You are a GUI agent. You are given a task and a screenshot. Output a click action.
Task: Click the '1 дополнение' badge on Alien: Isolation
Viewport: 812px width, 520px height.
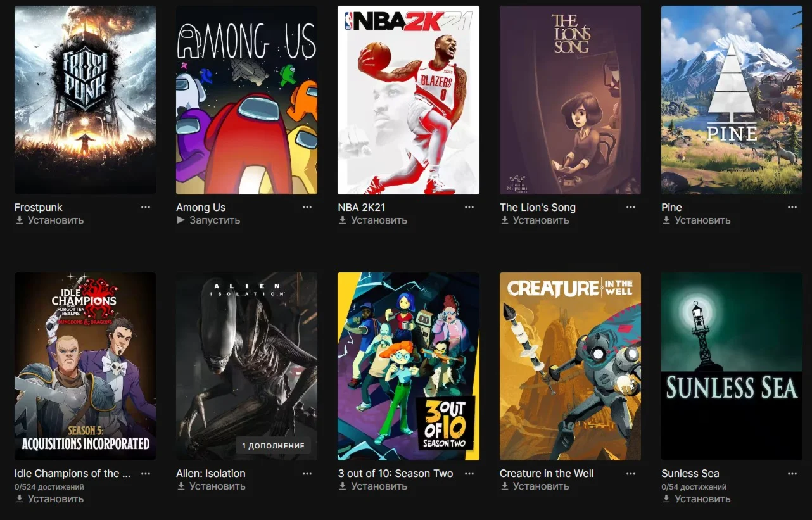[274, 446]
